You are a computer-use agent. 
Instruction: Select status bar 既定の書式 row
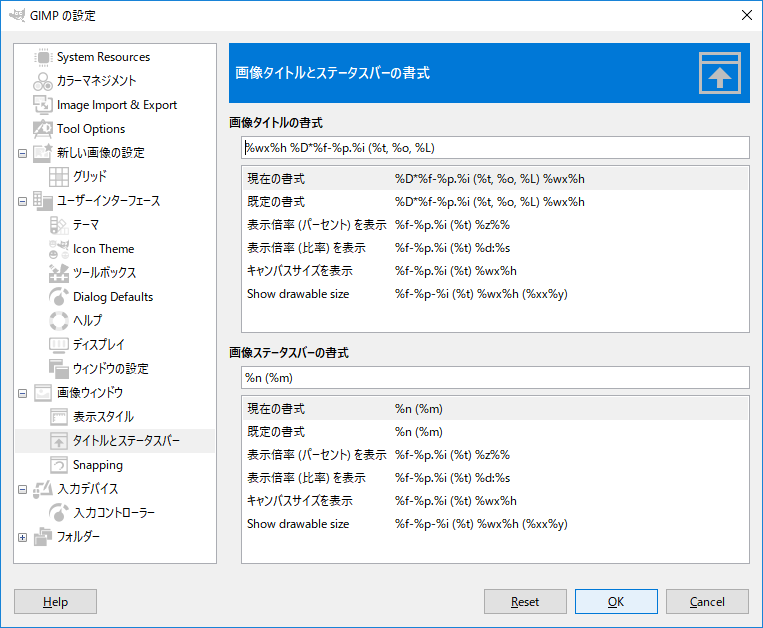(495, 431)
